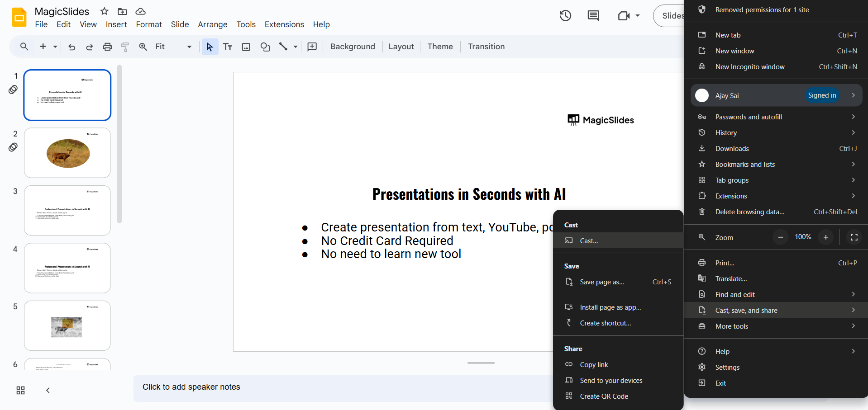This screenshot has width=868, height=410.
Task: Open the Insert menu
Action: [116, 24]
